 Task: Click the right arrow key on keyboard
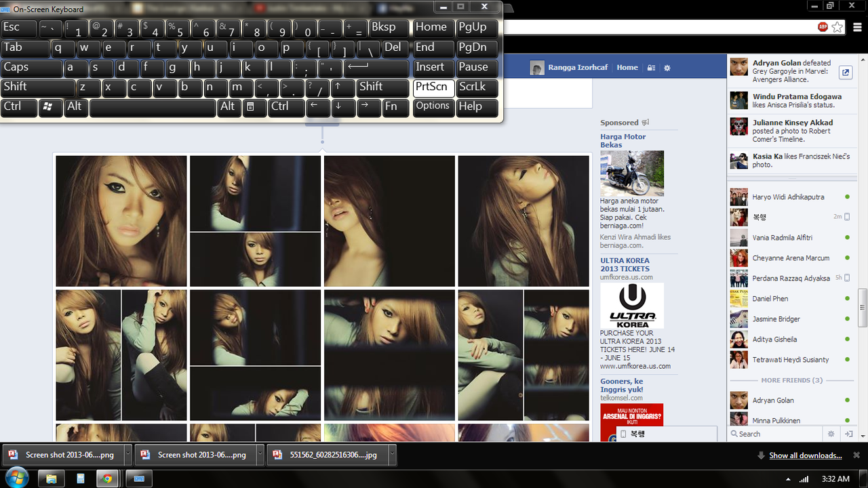coord(369,107)
